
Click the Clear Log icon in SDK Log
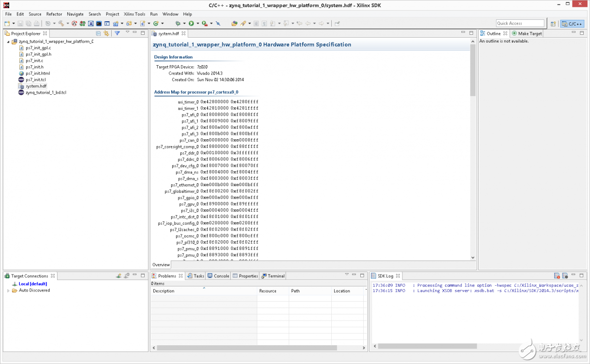coord(557,276)
